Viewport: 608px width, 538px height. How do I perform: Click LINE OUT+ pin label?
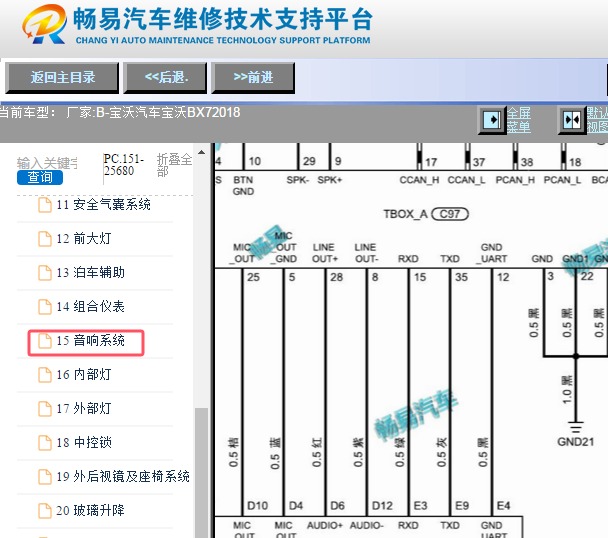325,253
